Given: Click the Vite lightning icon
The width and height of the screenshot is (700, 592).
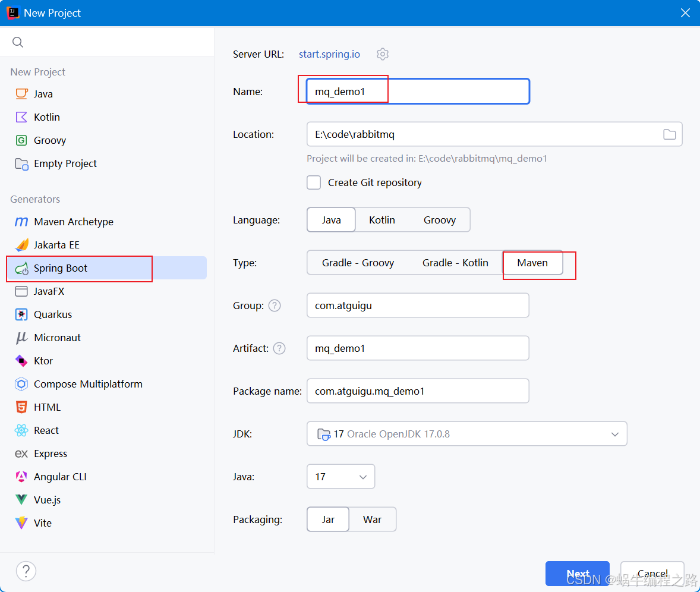Looking at the screenshot, I should click(21, 523).
